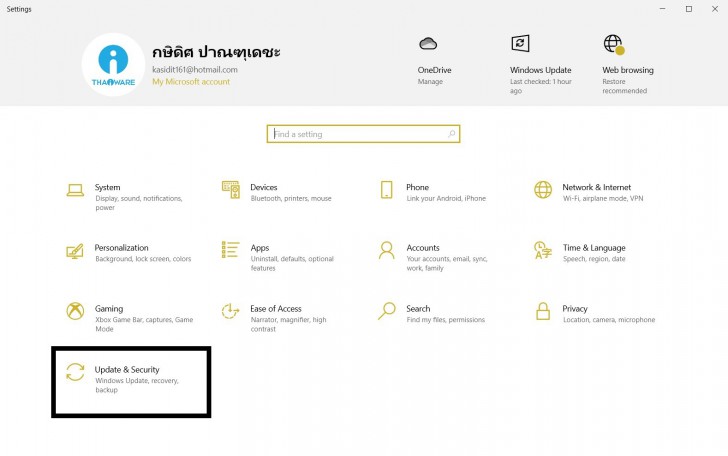Open the Accounts person icon
Viewport: 728px width, 456px height.
point(386,250)
